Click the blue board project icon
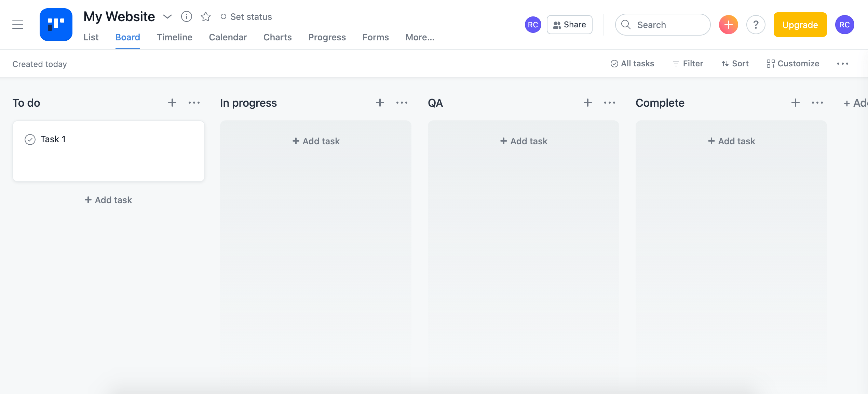 pyautogui.click(x=56, y=25)
